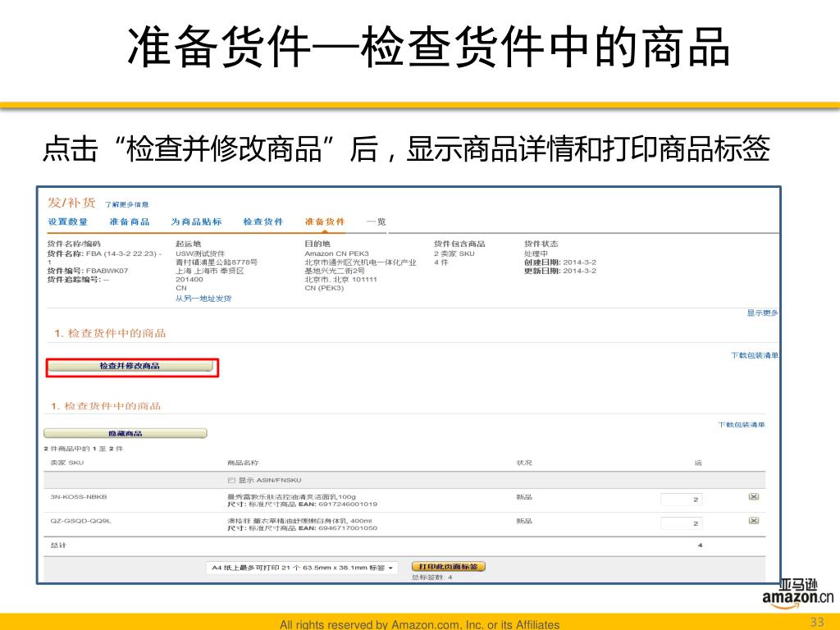This screenshot has width=840, height=630.
Task: Click the 总标签数: 4 text
Action: point(432,577)
